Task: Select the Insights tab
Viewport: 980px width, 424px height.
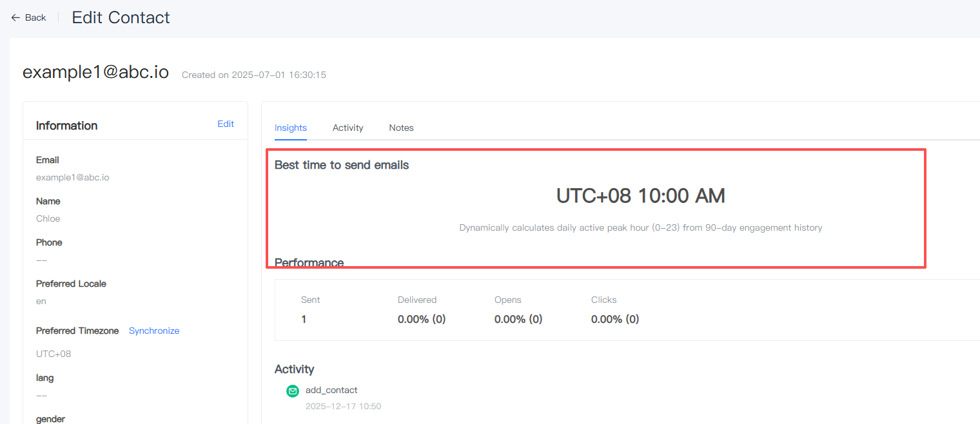Action: pyautogui.click(x=291, y=128)
